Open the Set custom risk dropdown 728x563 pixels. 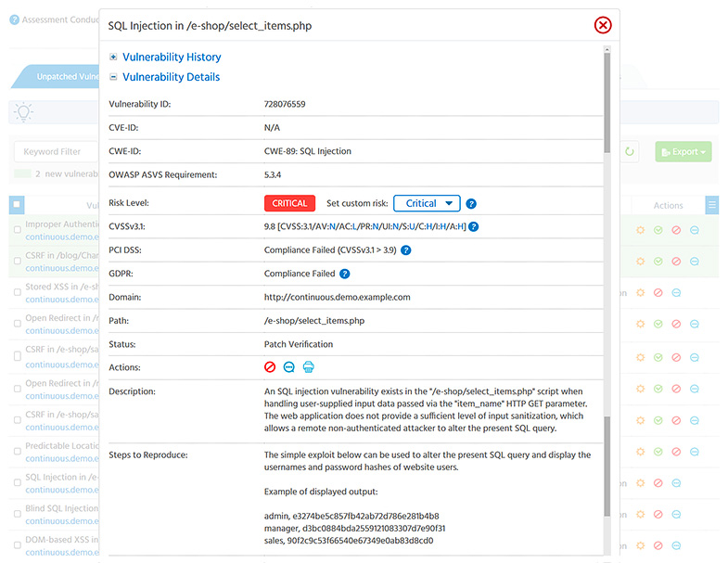point(427,204)
